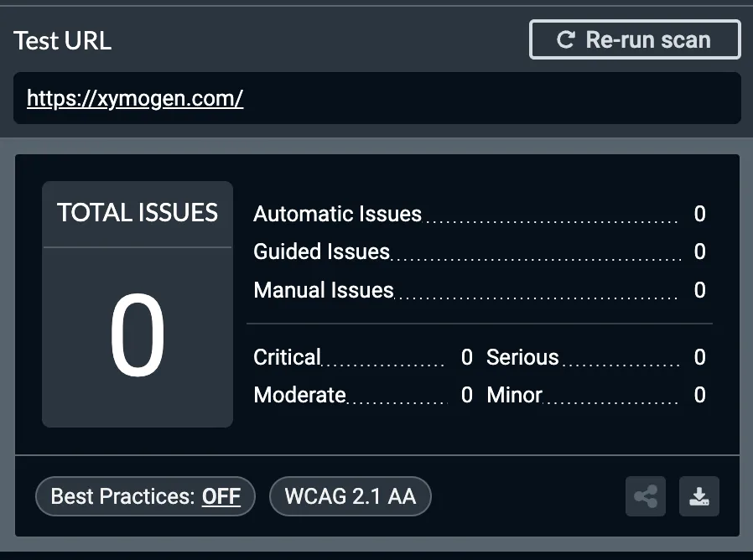Click the Moderate severity label

(299, 395)
